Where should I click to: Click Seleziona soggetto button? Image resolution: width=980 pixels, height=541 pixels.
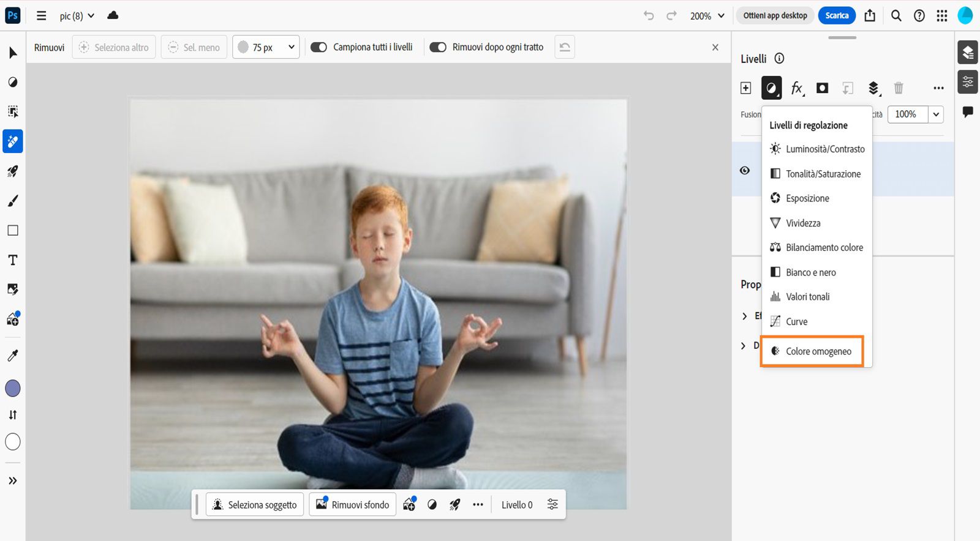click(255, 505)
